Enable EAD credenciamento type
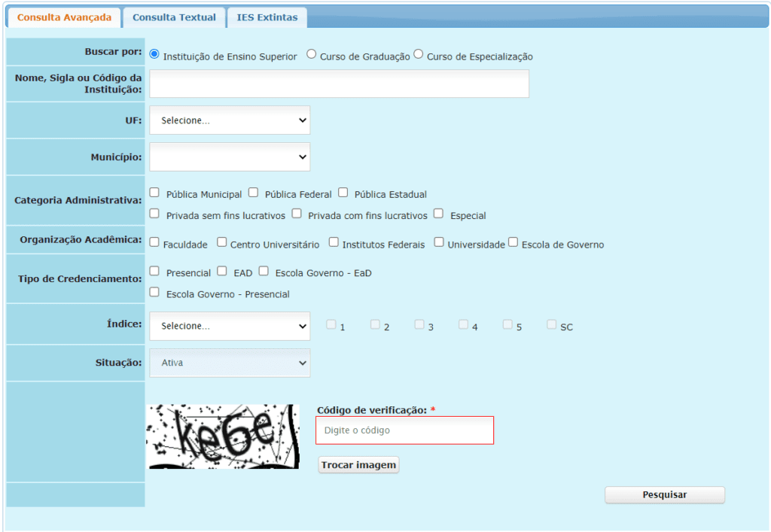 [x=222, y=271]
